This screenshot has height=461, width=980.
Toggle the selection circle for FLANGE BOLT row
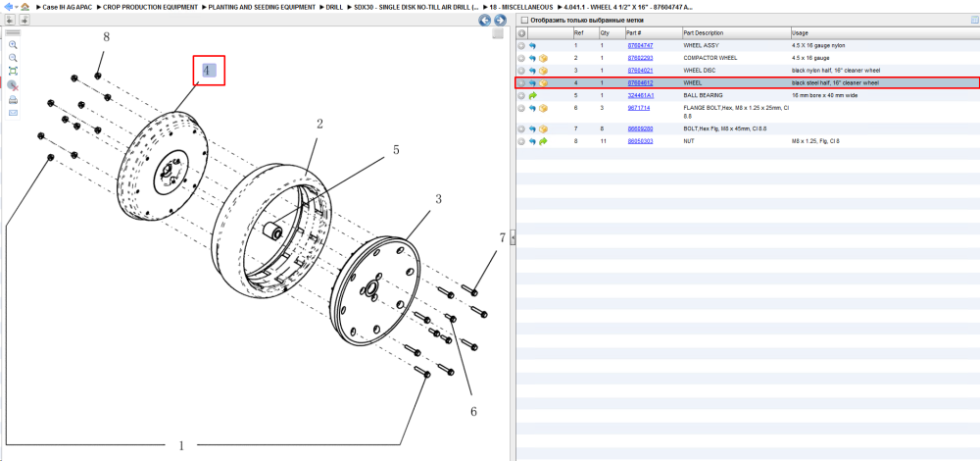tap(521, 108)
